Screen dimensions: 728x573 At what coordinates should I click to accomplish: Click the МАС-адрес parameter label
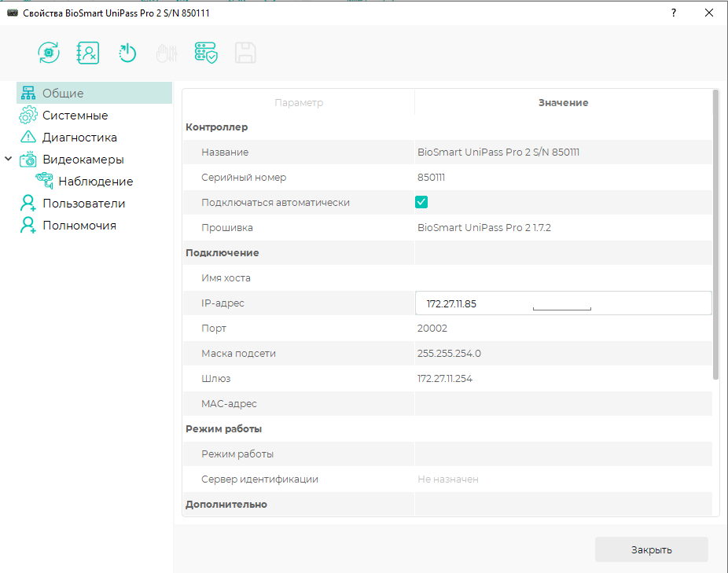229,403
